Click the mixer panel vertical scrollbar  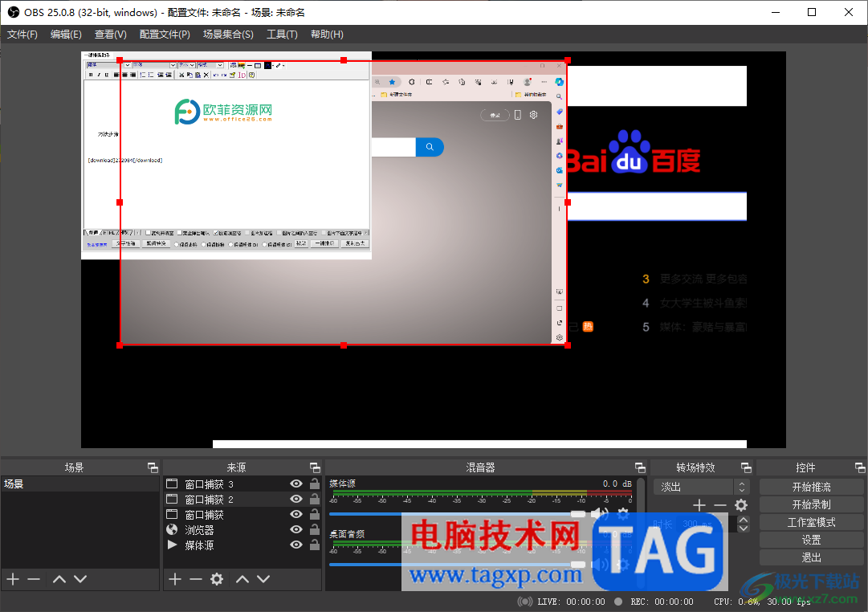tap(641, 532)
